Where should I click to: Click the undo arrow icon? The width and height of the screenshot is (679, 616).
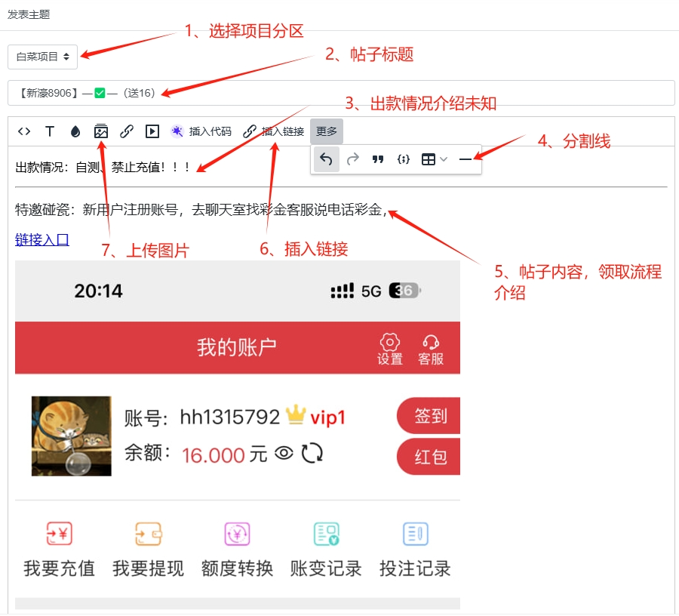[326, 159]
